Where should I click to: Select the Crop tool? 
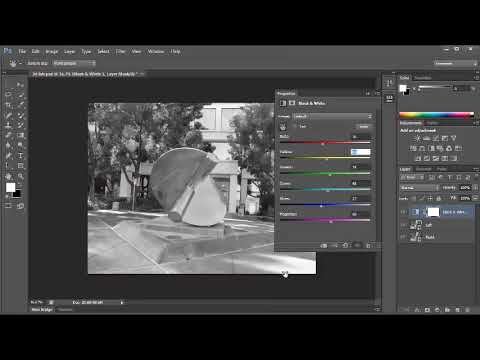[9, 105]
